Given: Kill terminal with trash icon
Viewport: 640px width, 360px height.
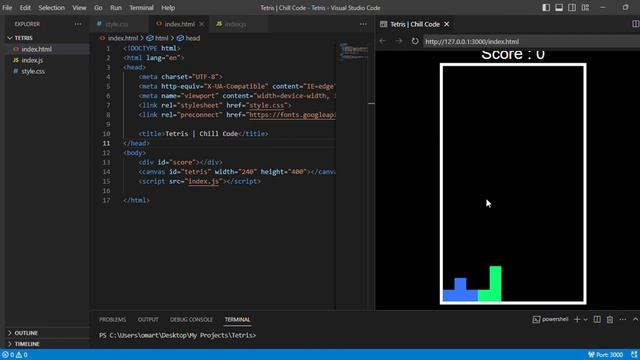Looking at the screenshot, I should (x=610, y=319).
